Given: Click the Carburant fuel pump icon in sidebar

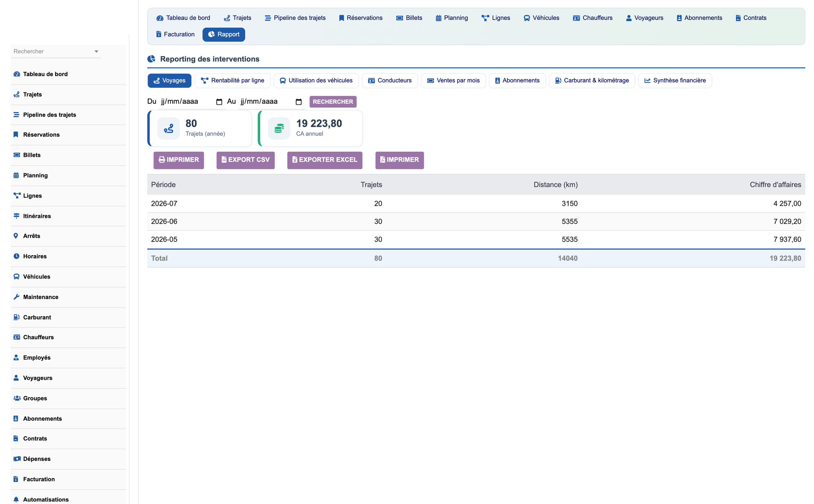Looking at the screenshot, I should [x=16, y=317].
